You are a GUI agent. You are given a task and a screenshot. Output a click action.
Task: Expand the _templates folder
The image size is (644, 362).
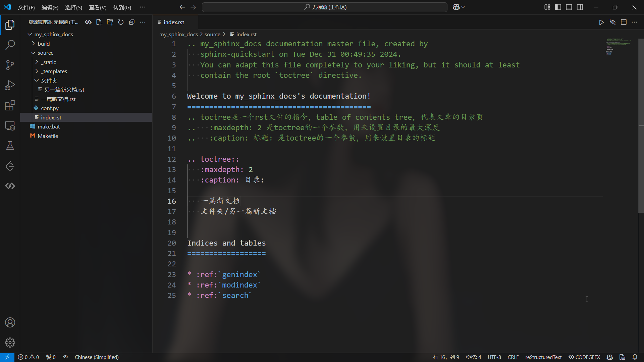[x=55, y=71]
